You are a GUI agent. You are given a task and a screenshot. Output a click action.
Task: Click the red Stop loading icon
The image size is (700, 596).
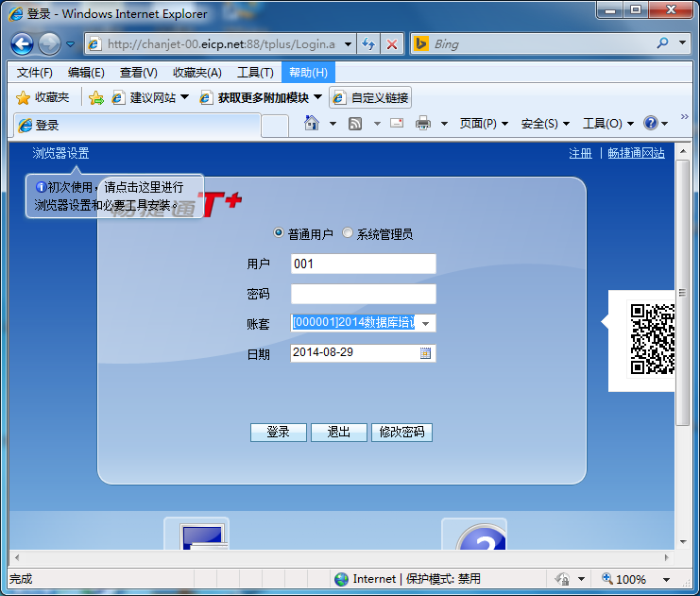point(392,44)
